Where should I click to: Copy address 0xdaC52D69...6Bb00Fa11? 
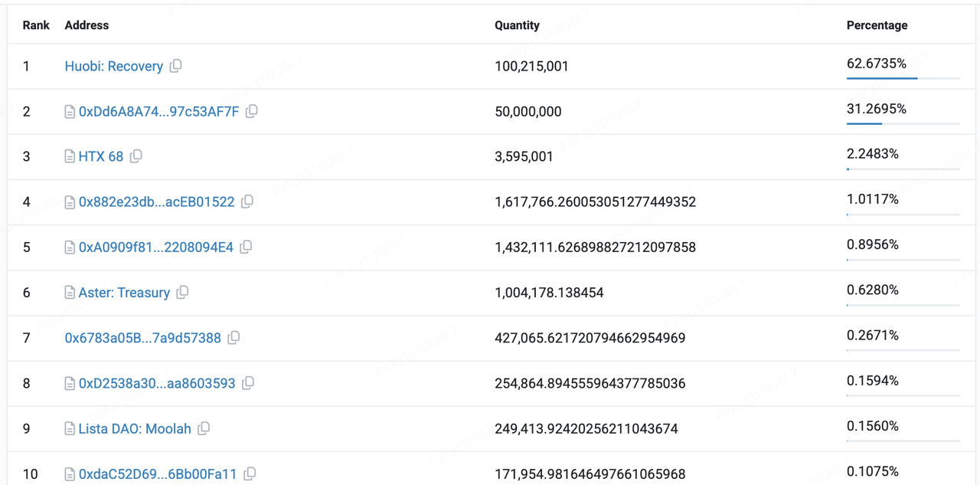click(x=250, y=474)
